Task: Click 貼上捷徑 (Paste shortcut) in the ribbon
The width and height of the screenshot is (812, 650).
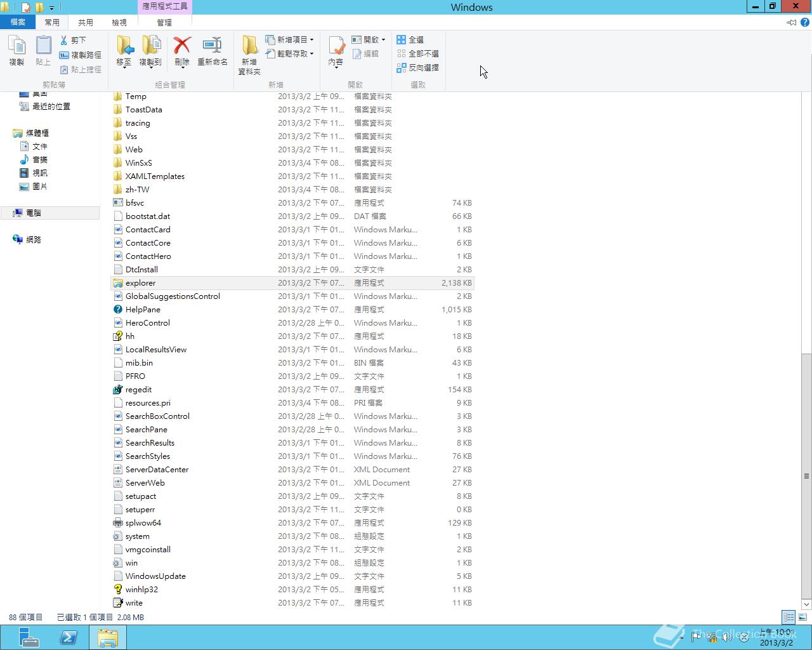Action: (81, 70)
